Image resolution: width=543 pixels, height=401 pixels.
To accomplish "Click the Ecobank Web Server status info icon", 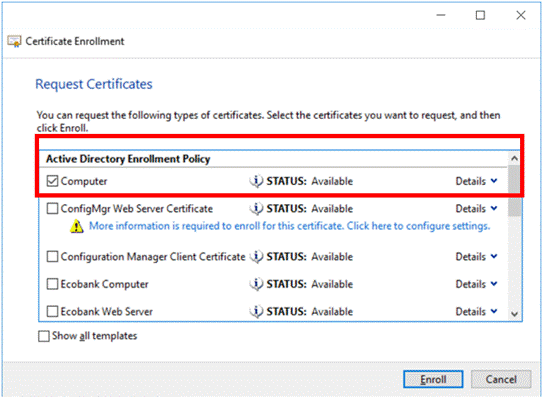I will [x=256, y=311].
